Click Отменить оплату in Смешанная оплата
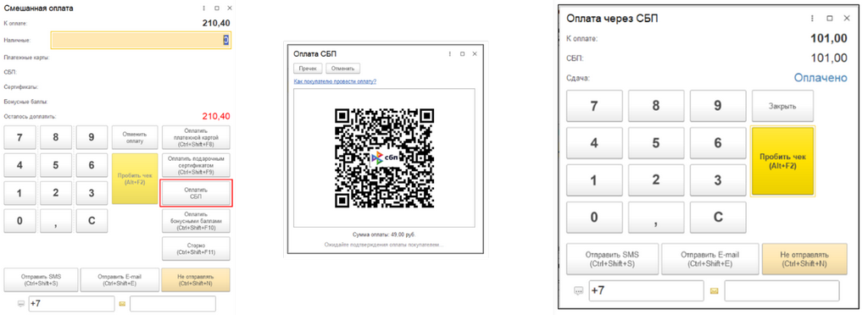 tap(134, 138)
